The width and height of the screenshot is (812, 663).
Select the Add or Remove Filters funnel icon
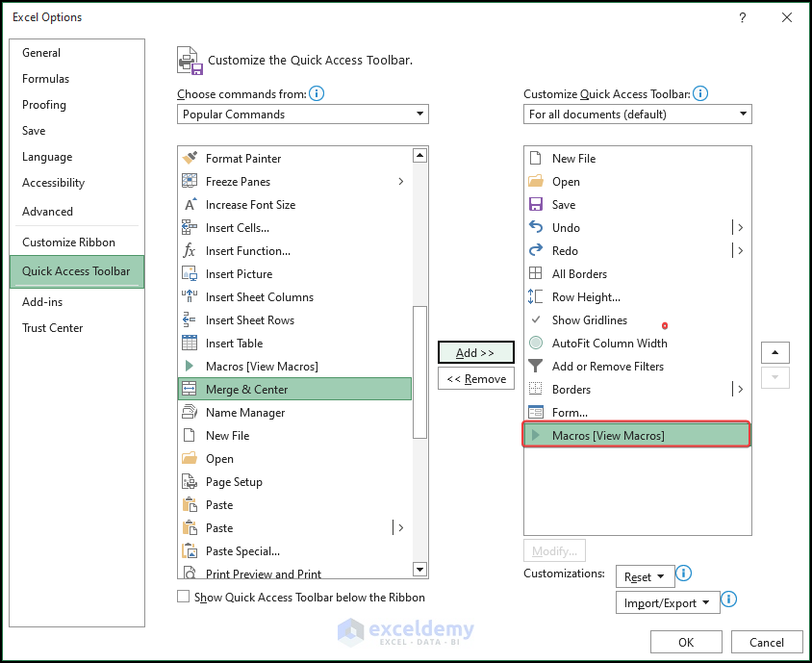tap(536, 367)
